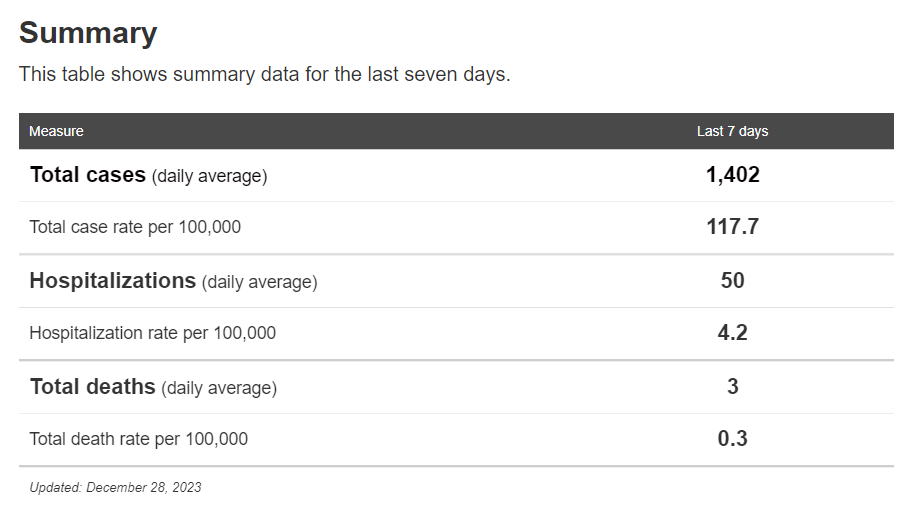The image size is (910, 521).
Task: Select the 117.7 case rate value
Action: pyautogui.click(x=732, y=227)
